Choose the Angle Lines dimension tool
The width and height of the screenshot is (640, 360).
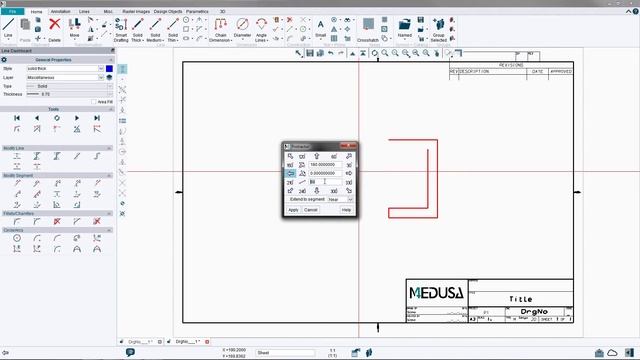tap(261, 29)
